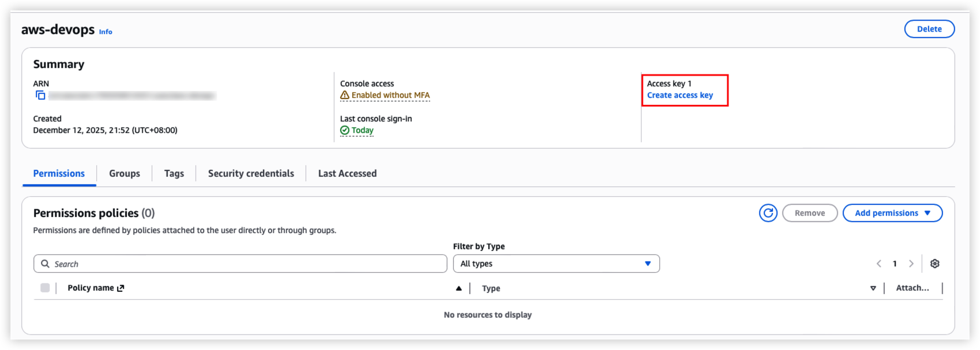Click into the policies Search field
The image size is (980, 350).
[248, 264]
